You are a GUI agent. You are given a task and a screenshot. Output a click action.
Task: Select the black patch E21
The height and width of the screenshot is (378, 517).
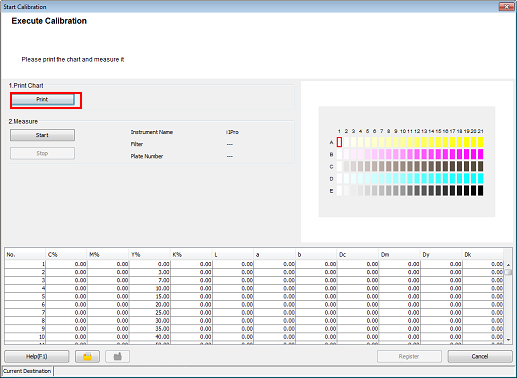point(480,190)
